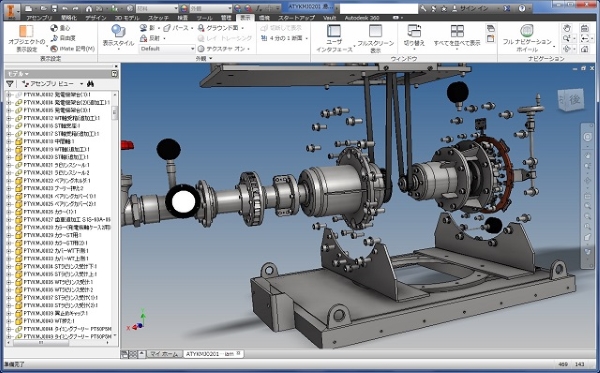Screen dimensions: 600x373
Task: Click the オブジェクトの表示設定 icon
Action: coord(26,31)
